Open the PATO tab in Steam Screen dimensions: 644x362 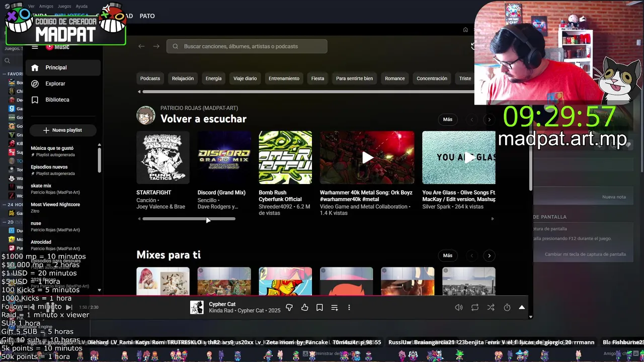(x=147, y=16)
